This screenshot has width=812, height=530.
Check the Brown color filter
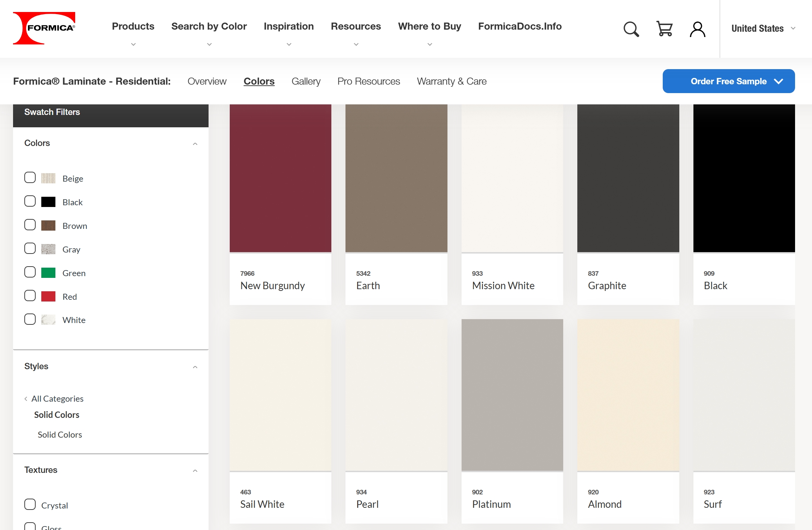click(30, 225)
